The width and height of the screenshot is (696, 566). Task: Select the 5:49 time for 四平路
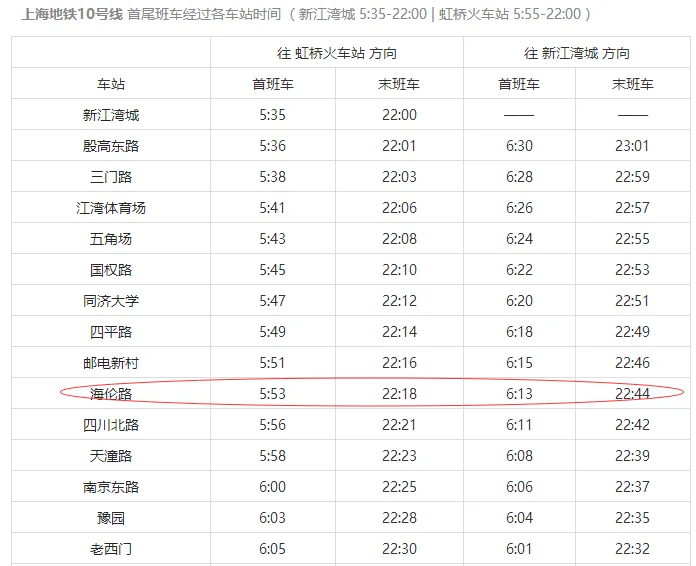click(x=273, y=332)
